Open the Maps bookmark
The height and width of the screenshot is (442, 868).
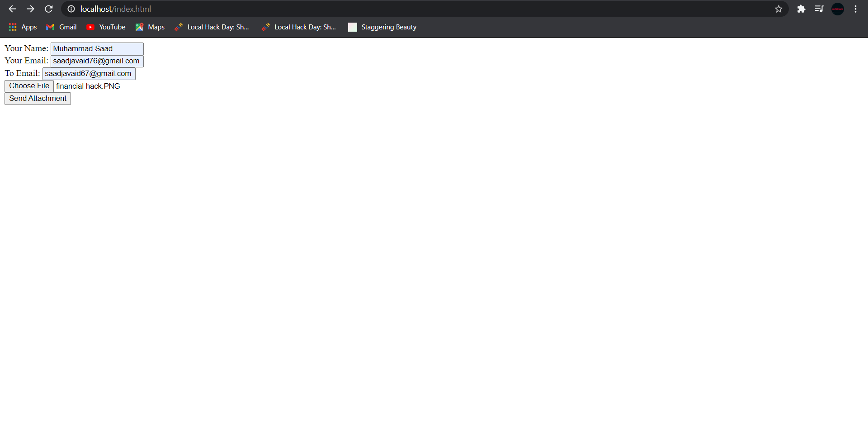click(149, 27)
